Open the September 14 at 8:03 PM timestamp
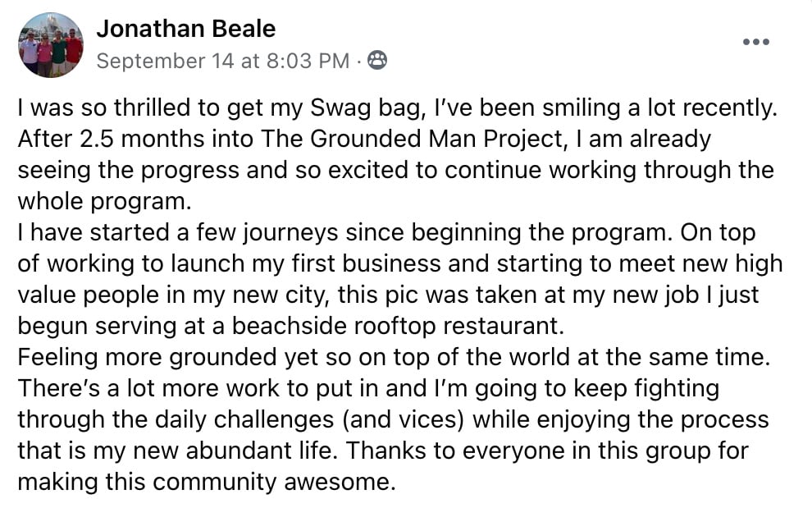The height and width of the screenshot is (508, 812). coord(223,62)
